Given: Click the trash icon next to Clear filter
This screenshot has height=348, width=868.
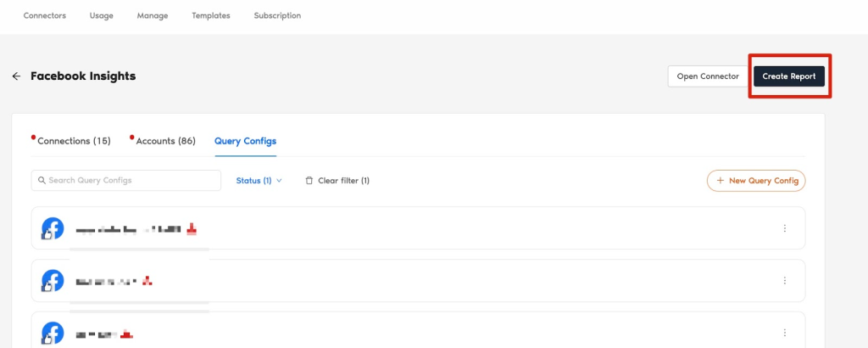Looking at the screenshot, I should pyautogui.click(x=309, y=181).
